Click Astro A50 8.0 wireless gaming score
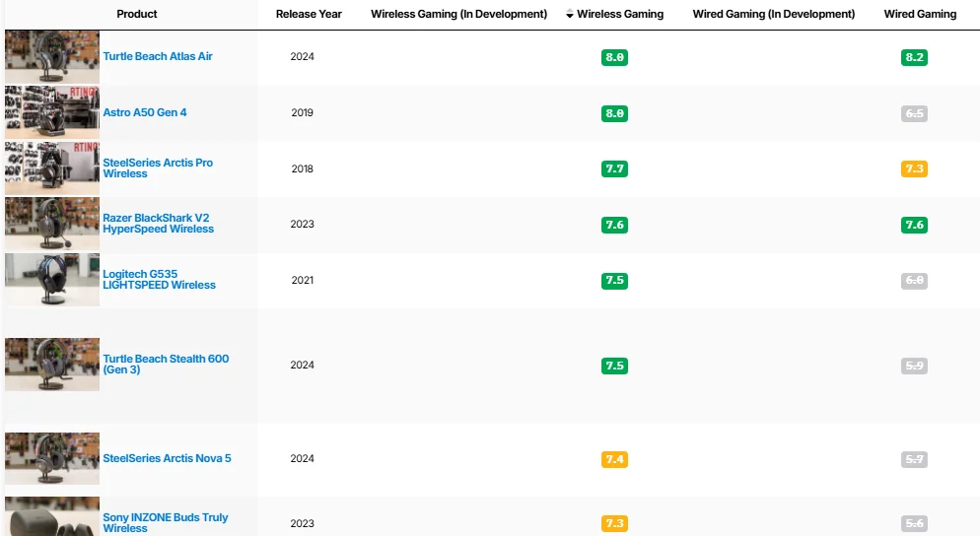Screen dimensions: 980x536 pos(614,113)
